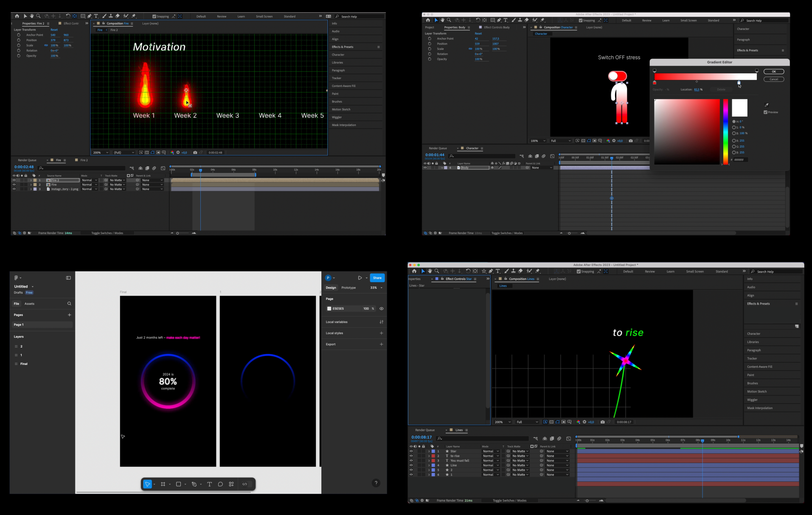
Task: Click Home icon in Lines After Effects window
Action: point(414,271)
